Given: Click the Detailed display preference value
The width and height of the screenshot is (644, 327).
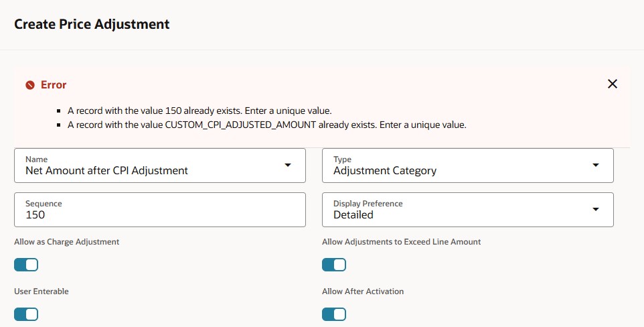Looking at the screenshot, I should click(x=353, y=214).
